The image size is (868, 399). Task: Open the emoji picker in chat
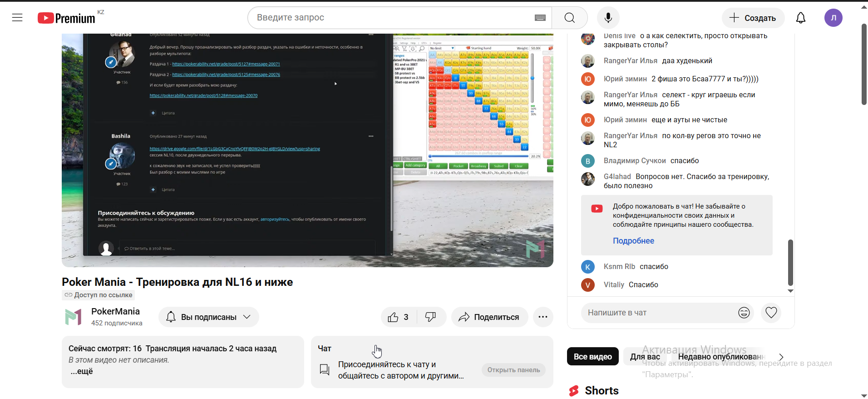click(x=744, y=313)
